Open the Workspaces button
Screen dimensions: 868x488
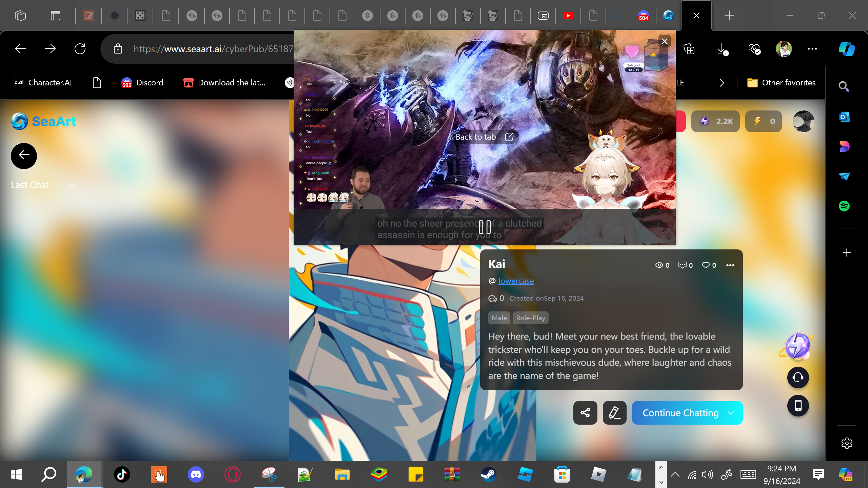(x=20, y=16)
